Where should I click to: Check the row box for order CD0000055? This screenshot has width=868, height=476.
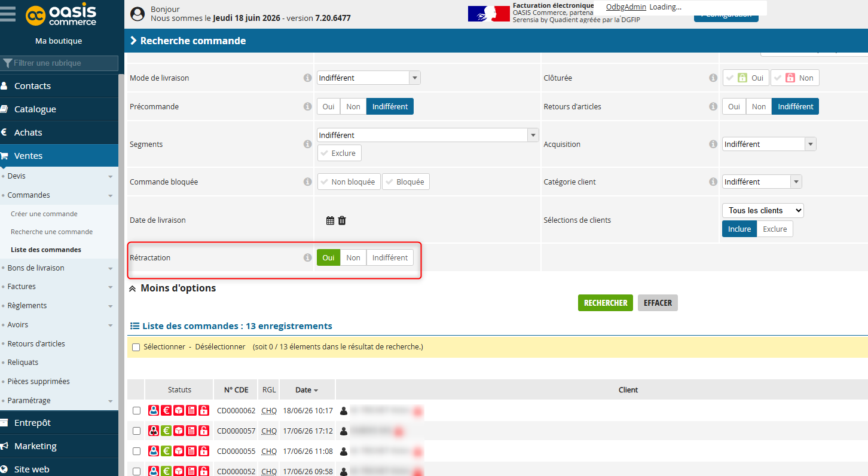pos(136,452)
